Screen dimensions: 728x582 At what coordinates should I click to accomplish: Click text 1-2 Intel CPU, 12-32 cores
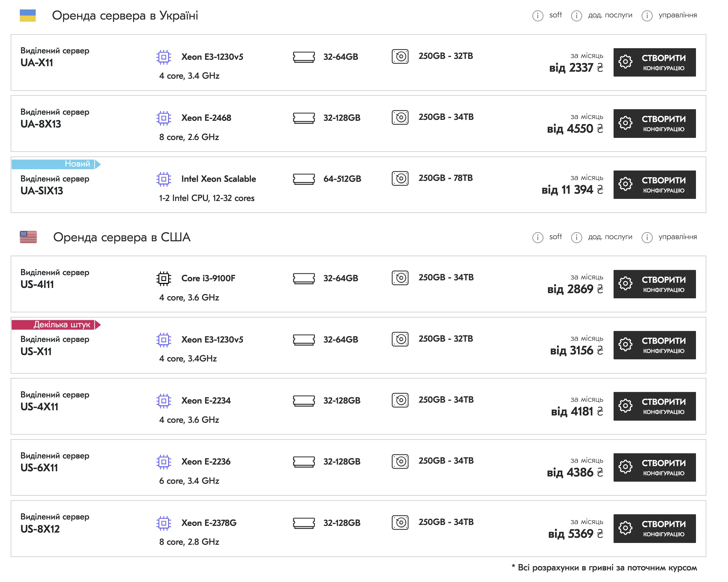click(x=207, y=199)
